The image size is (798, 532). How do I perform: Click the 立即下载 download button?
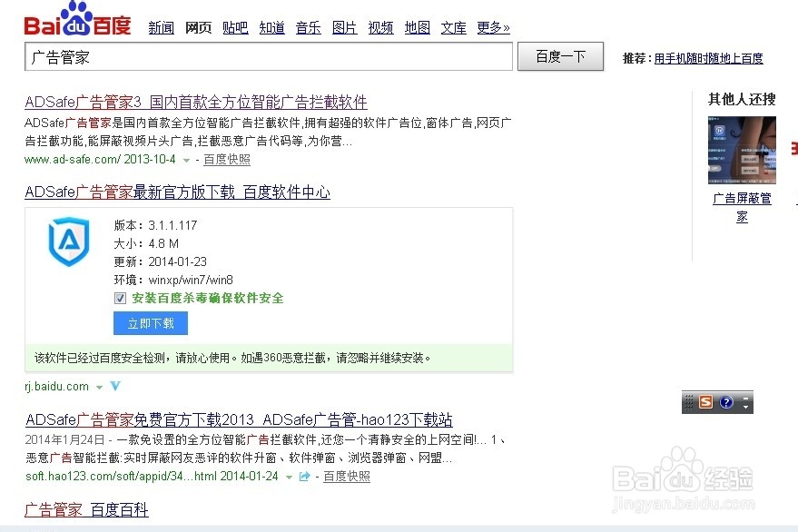coord(150,323)
